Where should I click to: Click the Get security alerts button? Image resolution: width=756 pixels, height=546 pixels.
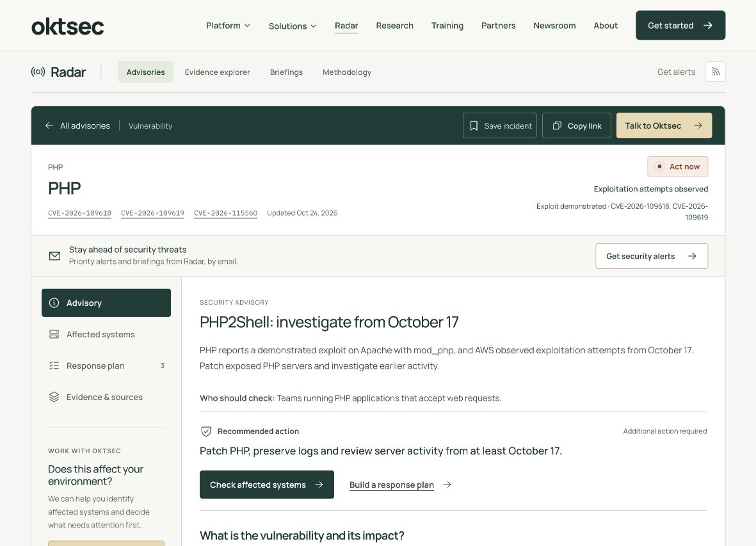tap(652, 256)
